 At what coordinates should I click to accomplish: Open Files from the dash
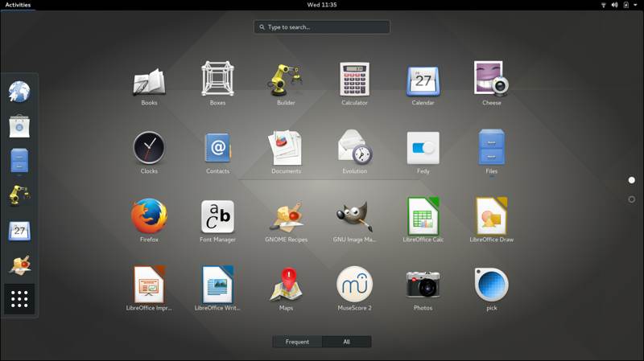tap(19, 160)
